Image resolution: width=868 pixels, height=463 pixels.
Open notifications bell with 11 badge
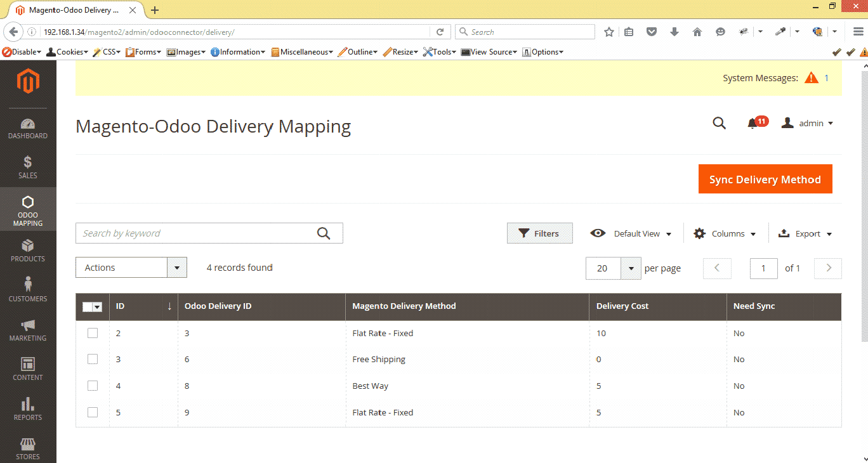(x=757, y=122)
